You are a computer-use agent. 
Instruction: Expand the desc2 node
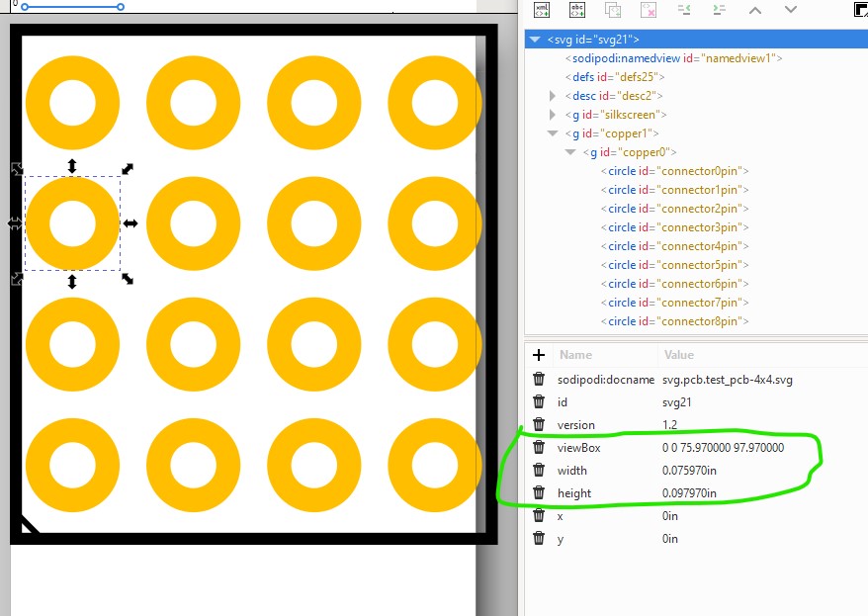click(x=553, y=96)
